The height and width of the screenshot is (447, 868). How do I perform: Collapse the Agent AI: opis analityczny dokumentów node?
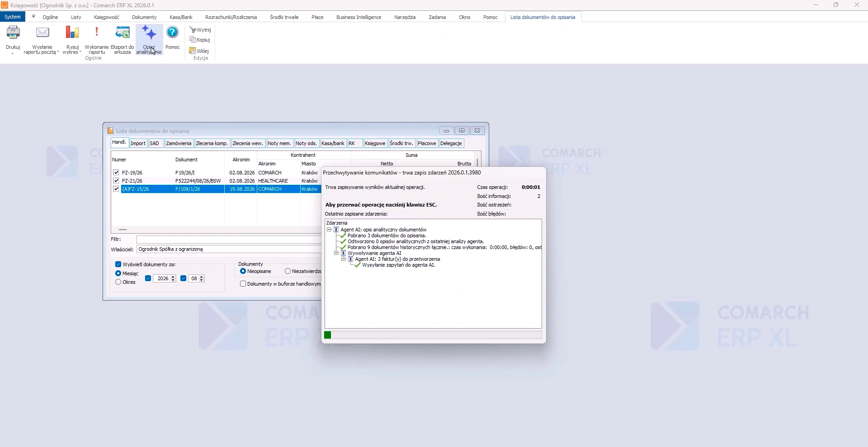329,230
